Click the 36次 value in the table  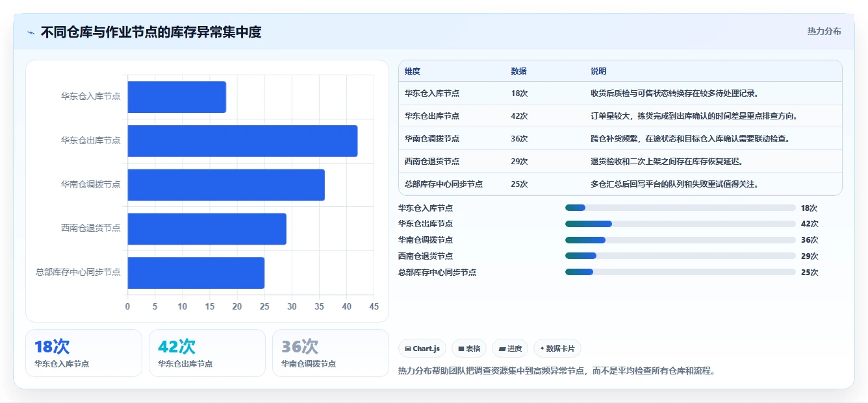520,139
